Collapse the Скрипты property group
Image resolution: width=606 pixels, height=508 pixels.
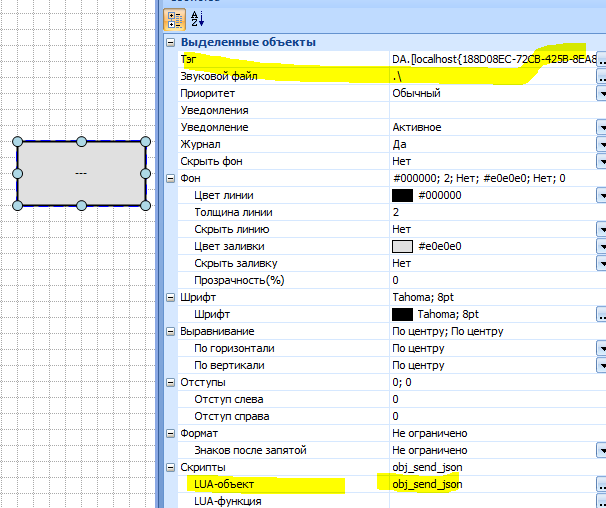[x=171, y=467]
